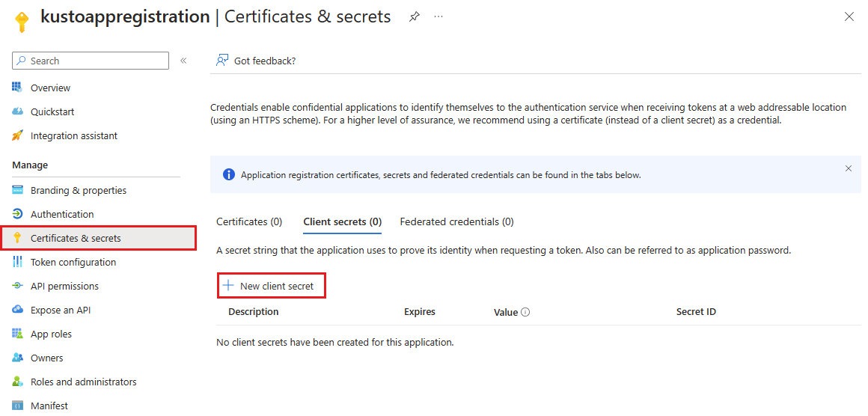Collapse the sidebar with double chevron

tap(183, 61)
